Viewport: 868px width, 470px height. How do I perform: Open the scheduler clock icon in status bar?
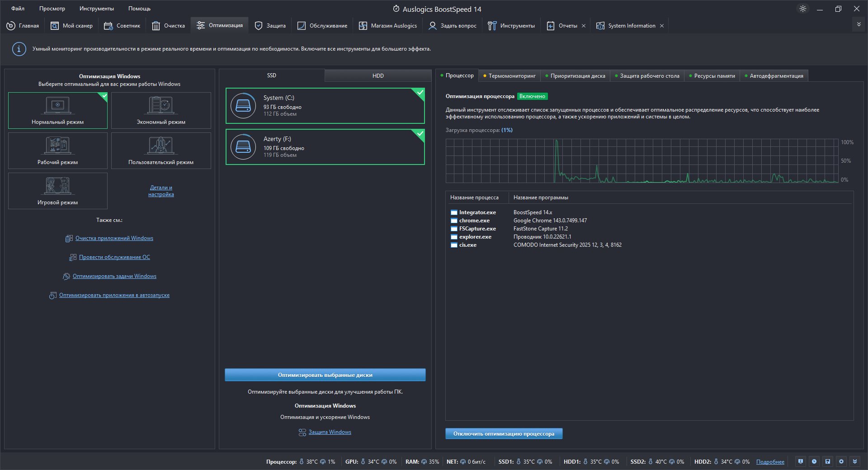point(814,461)
